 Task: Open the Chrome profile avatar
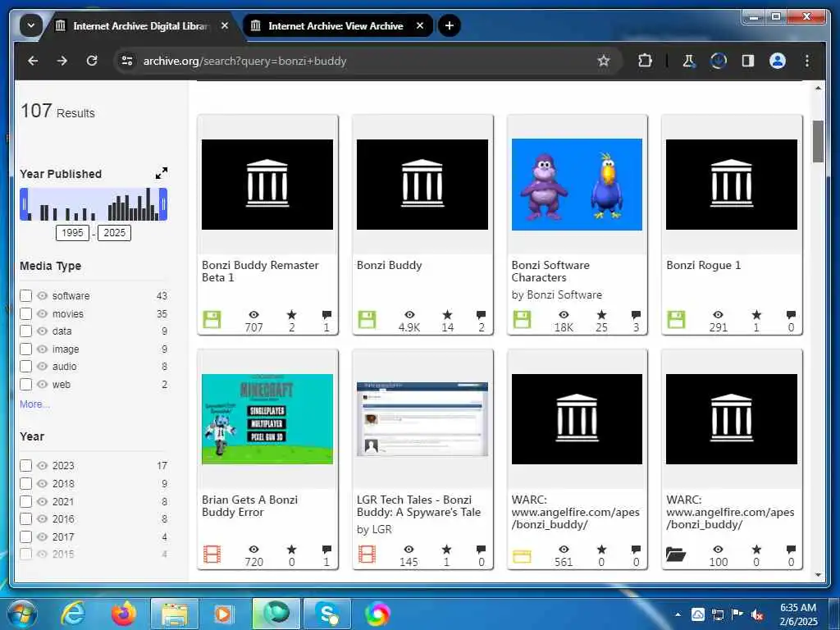[x=778, y=61]
